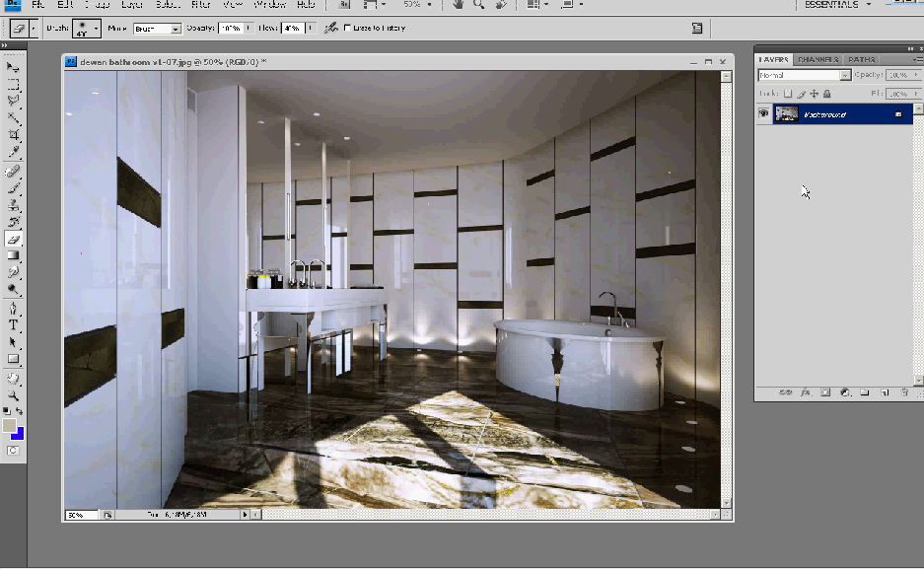This screenshot has width=924, height=569.
Task: Select the Move tool
Action: (x=13, y=67)
